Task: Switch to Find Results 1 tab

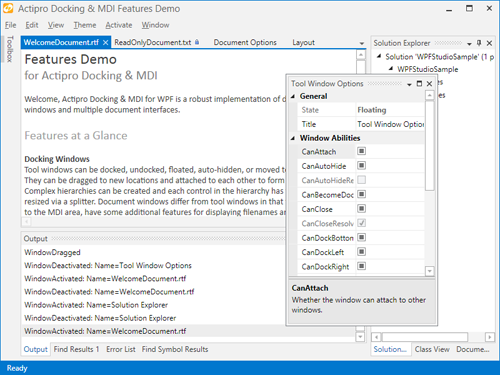Action: [x=76, y=349]
